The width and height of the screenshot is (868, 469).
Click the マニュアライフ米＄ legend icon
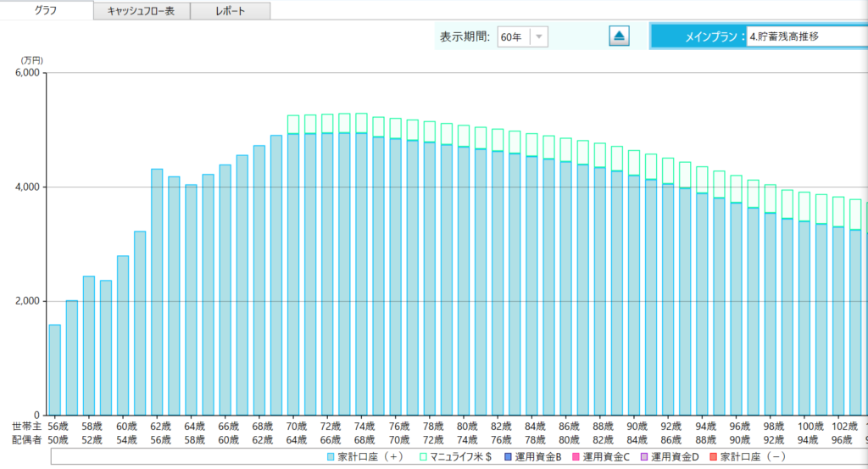[x=424, y=457]
